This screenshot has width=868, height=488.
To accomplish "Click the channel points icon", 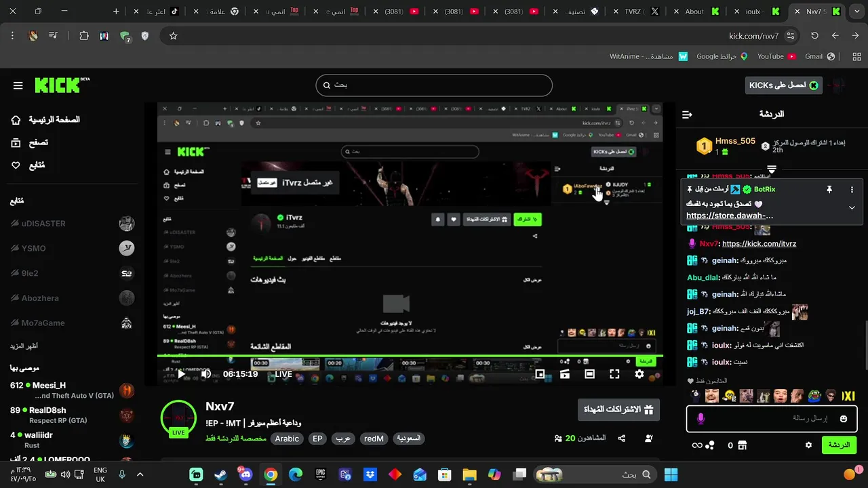I will tap(710, 445).
